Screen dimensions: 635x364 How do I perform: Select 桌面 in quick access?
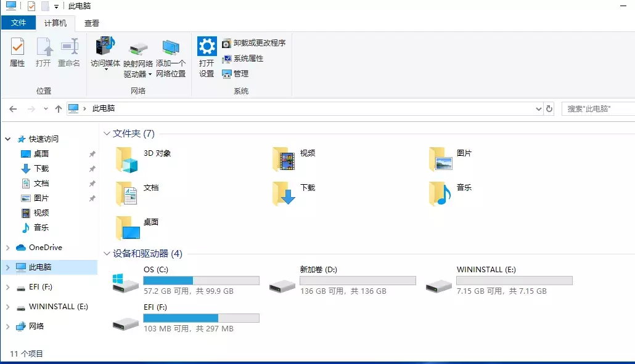tap(35, 154)
